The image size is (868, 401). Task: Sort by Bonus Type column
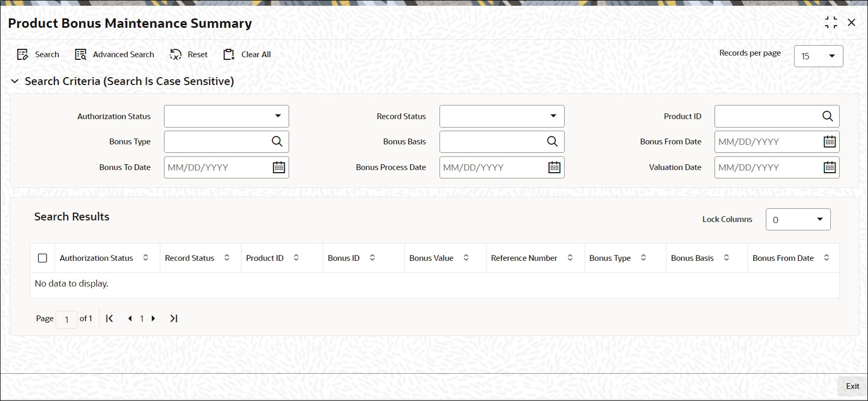coord(644,258)
